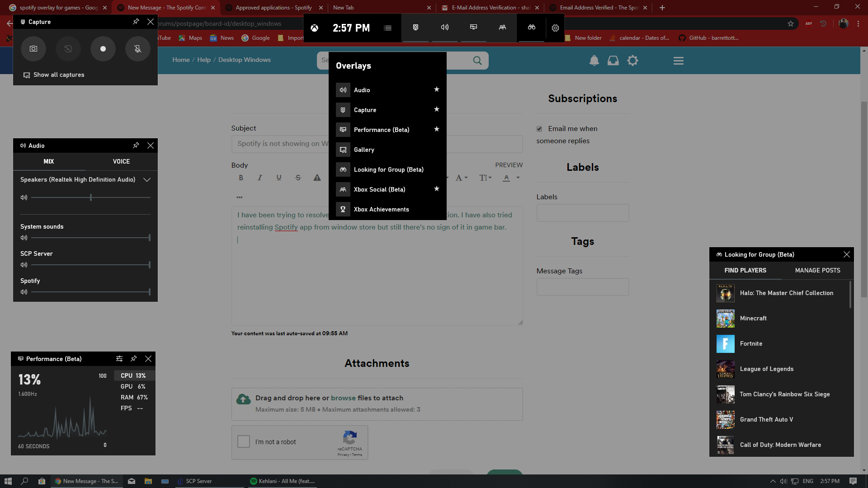Select Audio in the Overlays menu
Image resolution: width=868 pixels, height=488 pixels.
point(387,90)
